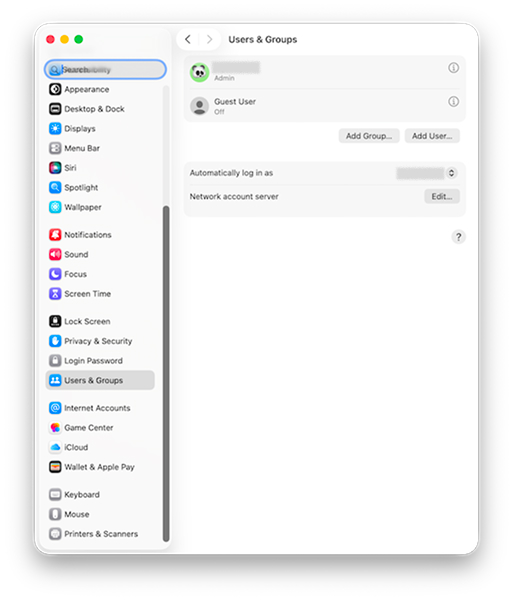
Task: Open Internet Accounts at-sign icon
Action: pos(55,408)
